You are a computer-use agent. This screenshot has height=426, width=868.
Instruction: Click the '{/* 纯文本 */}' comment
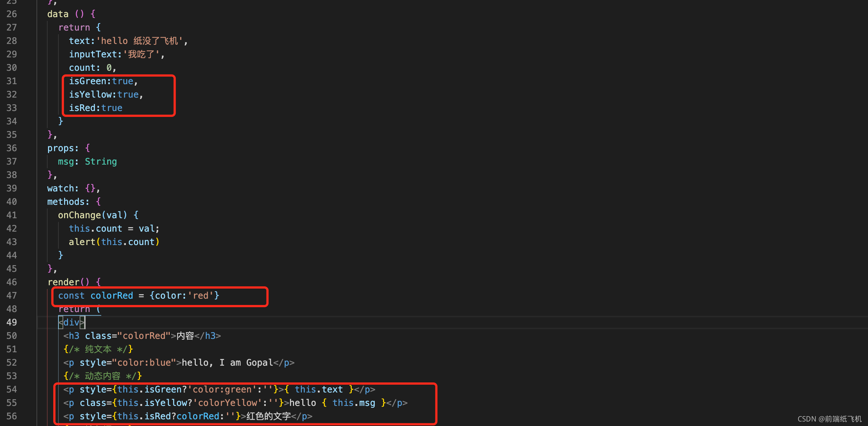[x=98, y=349]
